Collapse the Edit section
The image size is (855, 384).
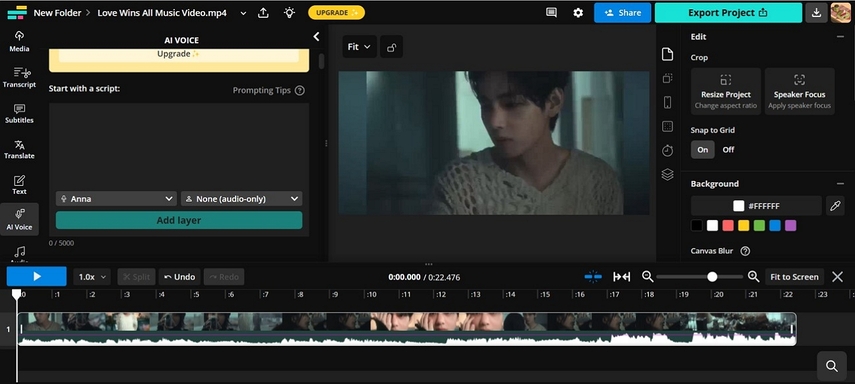coord(840,37)
